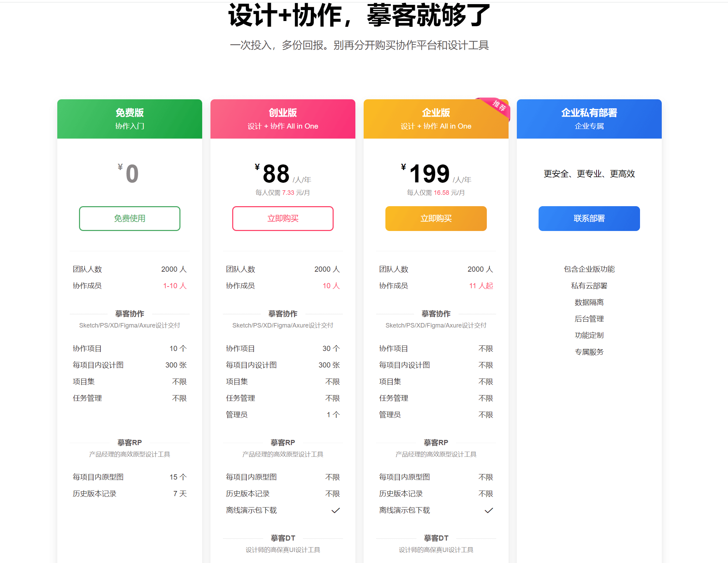Click the 联系部署 button
This screenshot has height=563, width=728.
click(589, 219)
